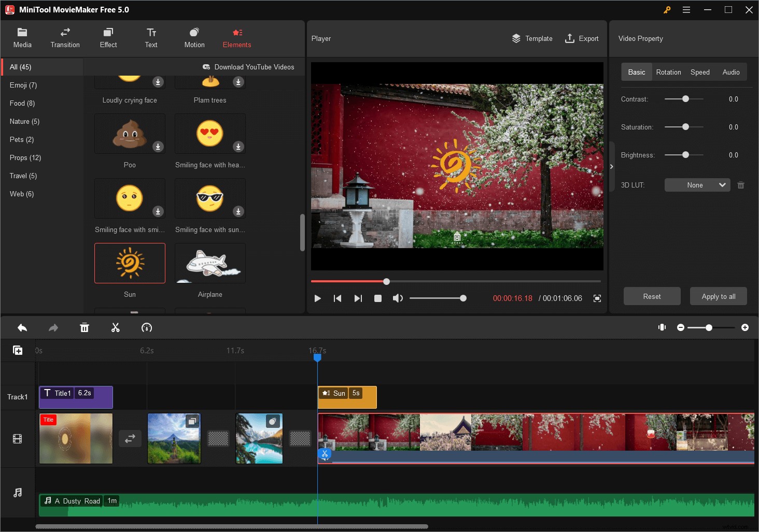Open the speed control icon in timeline toolbar
This screenshot has height=532, width=759.
(147, 327)
